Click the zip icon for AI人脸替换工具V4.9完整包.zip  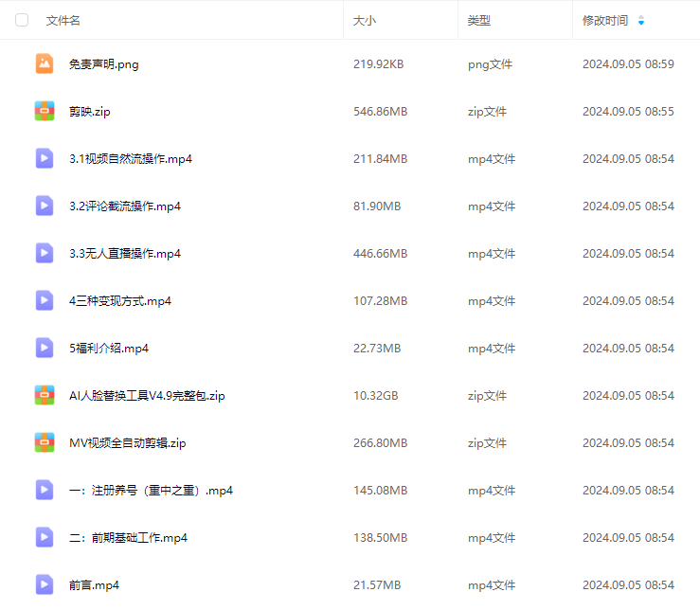(x=45, y=395)
